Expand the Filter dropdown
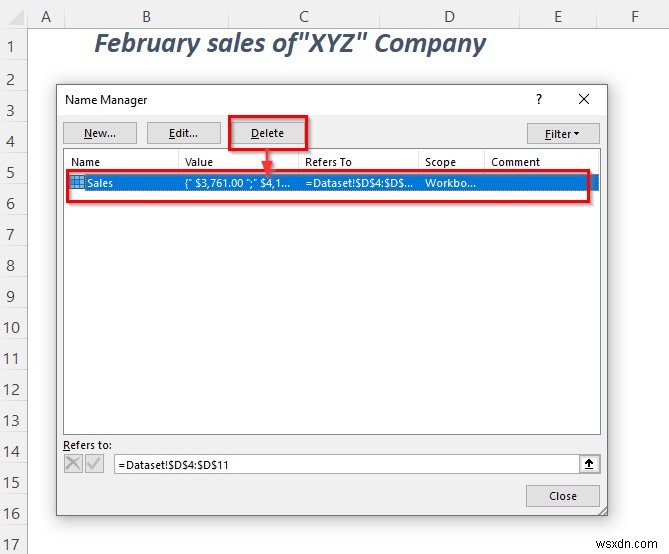 tap(563, 134)
